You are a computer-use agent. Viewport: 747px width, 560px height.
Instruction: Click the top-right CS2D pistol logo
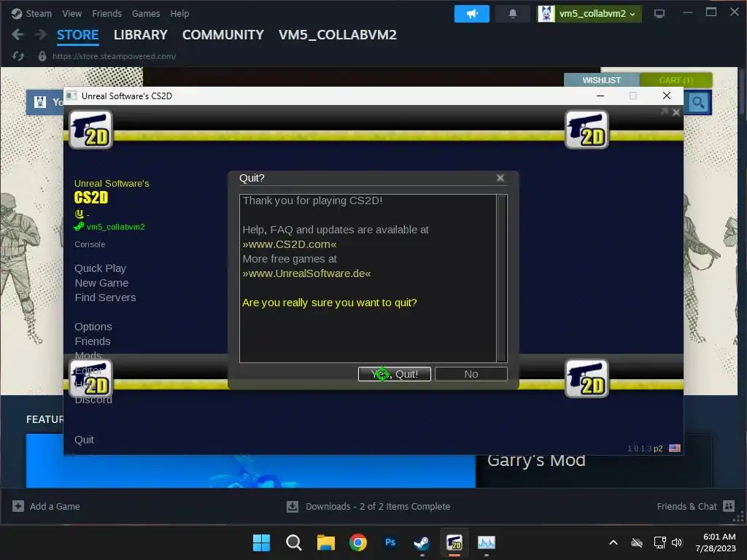pyautogui.click(x=587, y=130)
